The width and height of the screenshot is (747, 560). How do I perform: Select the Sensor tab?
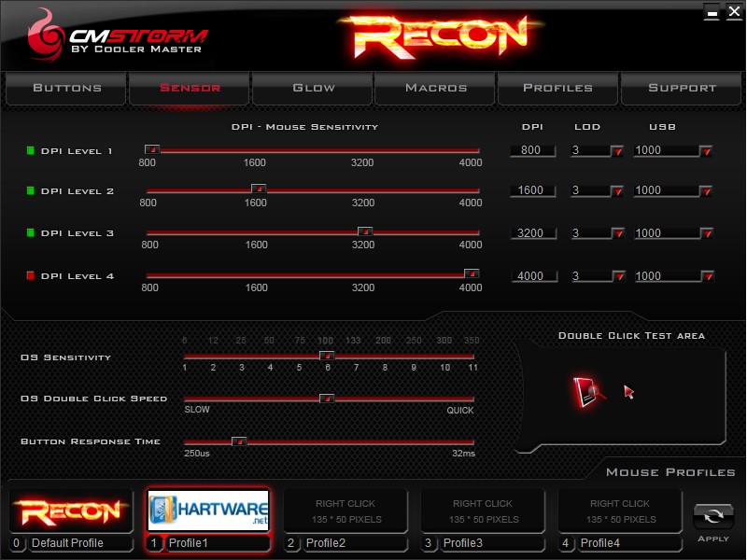pos(190,88)
